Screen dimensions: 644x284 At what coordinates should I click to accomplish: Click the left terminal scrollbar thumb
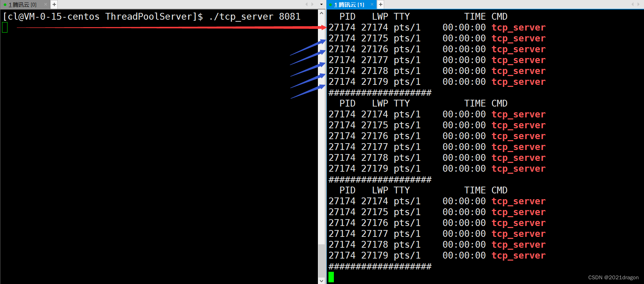click(x=321, y=261)
